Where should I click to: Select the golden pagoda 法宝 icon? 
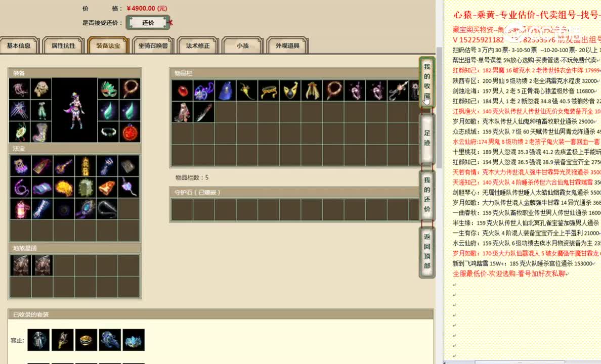tap(85, 166)
